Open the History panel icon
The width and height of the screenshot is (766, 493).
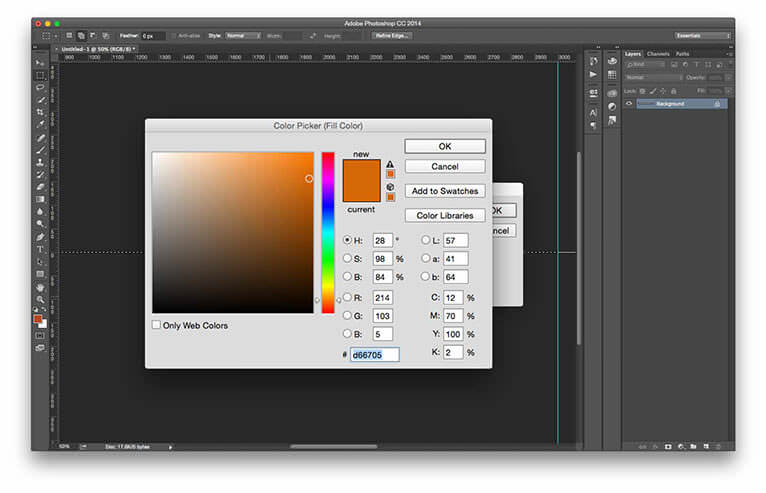coord(594,61)
